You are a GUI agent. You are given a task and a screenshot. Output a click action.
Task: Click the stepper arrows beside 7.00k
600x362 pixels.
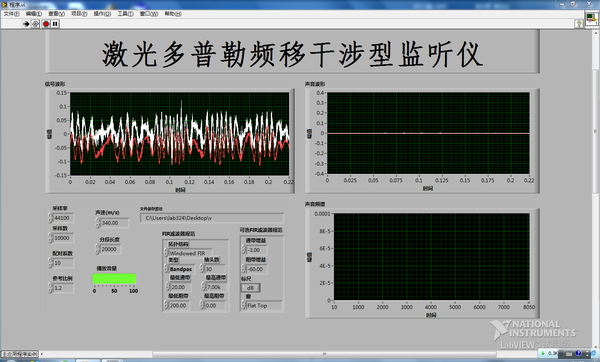pyautogui.click(x=203, y=287)
